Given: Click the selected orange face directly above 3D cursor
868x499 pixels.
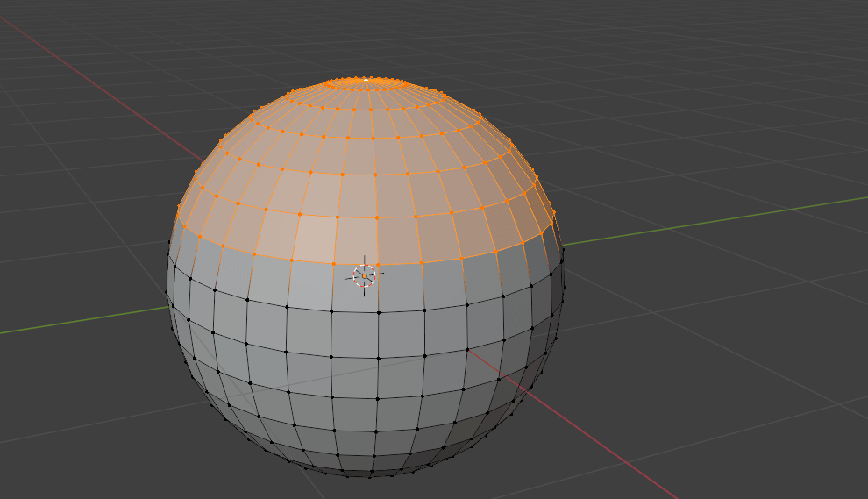Looking at the screenshot, I should pos(358,239).
